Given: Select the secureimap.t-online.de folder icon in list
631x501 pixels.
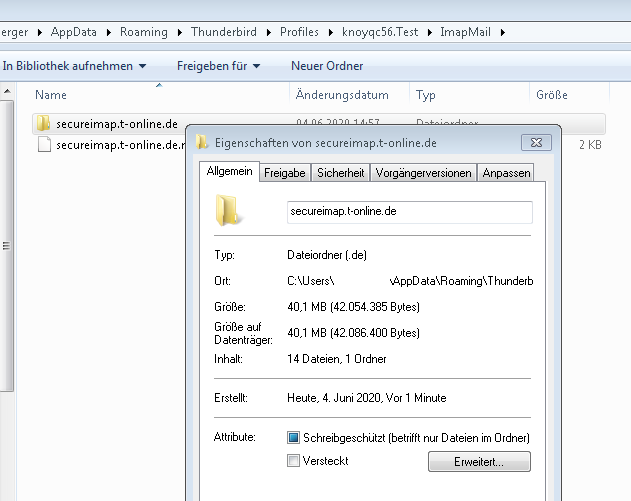Looking at the screenshot, I should 43,123.
